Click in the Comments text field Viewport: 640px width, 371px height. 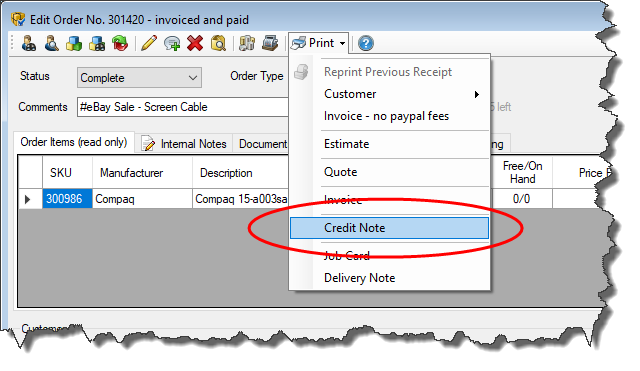[182, 107]
